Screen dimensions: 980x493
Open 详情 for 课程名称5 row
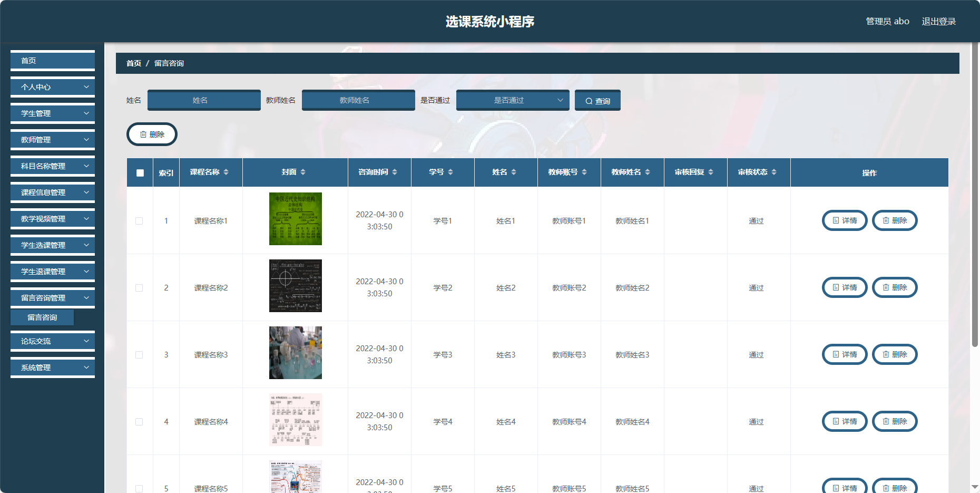tap(845, 486)
